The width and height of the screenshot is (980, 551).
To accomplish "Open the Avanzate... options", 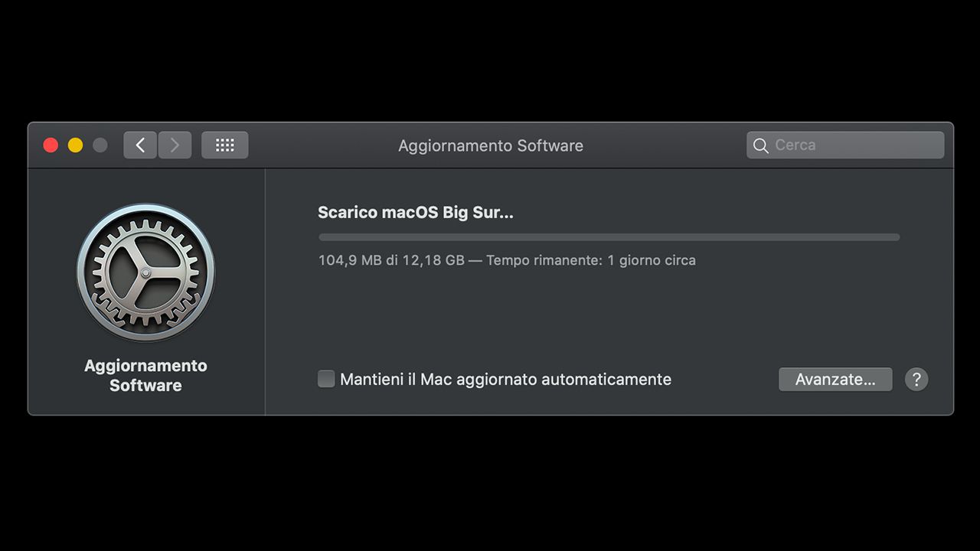I will tap(835, 379).
